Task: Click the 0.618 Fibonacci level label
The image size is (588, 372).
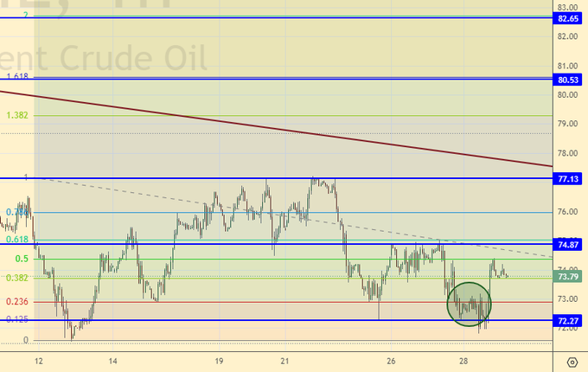Action: (x=17, y=239)
